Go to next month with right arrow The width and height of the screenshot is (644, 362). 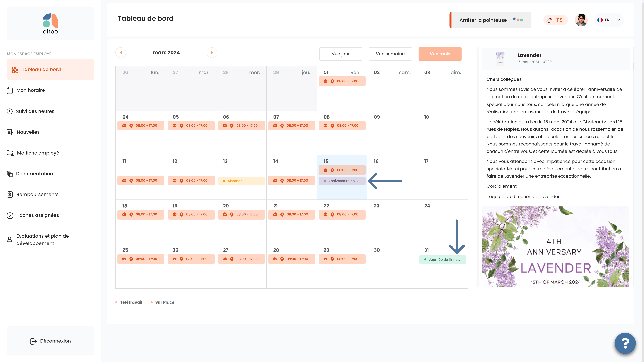point(212,53)
